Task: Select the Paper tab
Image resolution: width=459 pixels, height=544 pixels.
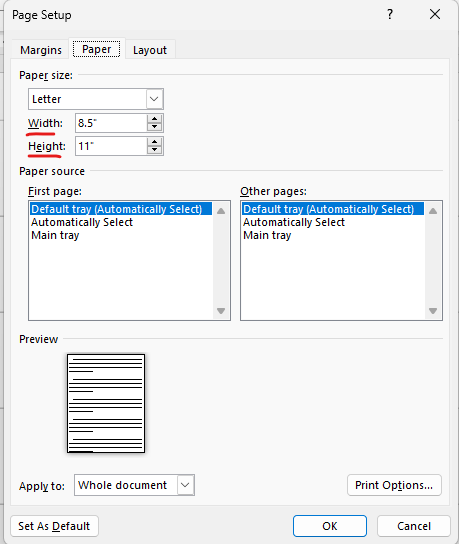Action: click(96, 49)
